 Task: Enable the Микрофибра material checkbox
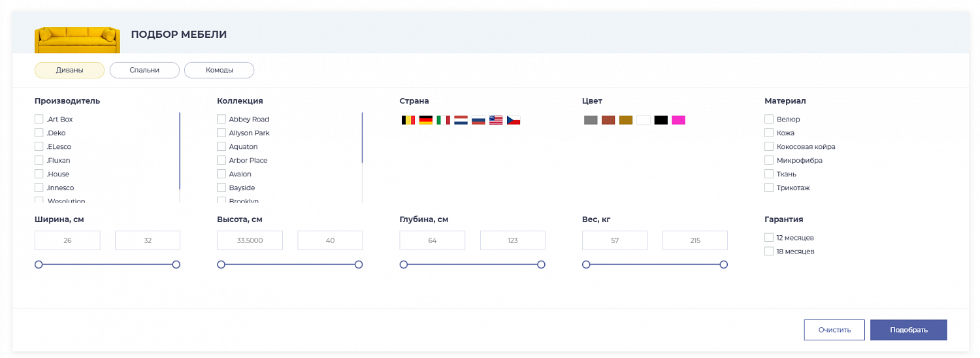tap(769, 160)
